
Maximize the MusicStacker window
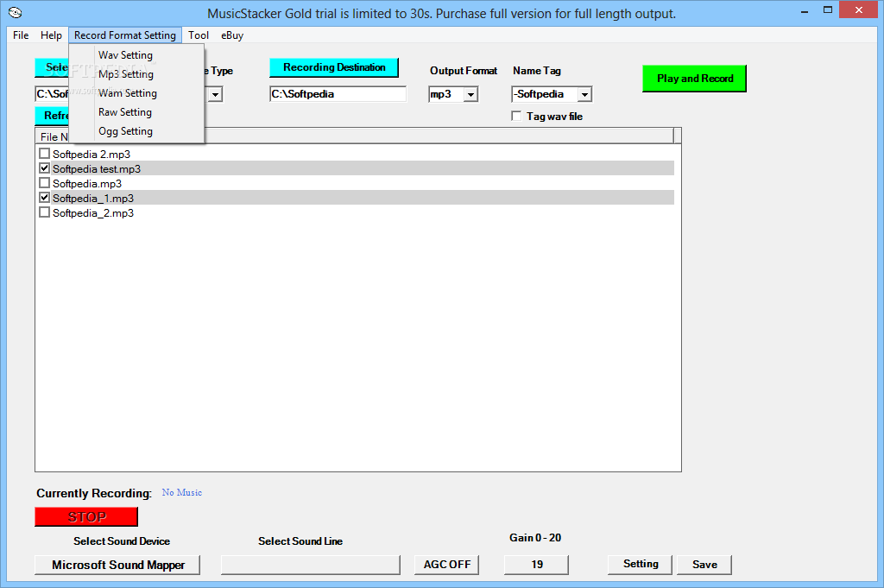pos(828,10)
